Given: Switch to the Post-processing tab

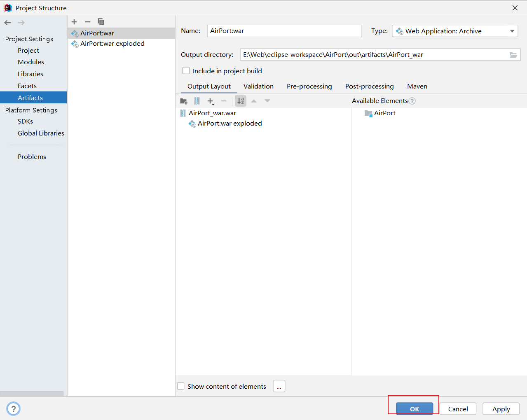Looking at the screenshot, I should (x=369, y=86).
